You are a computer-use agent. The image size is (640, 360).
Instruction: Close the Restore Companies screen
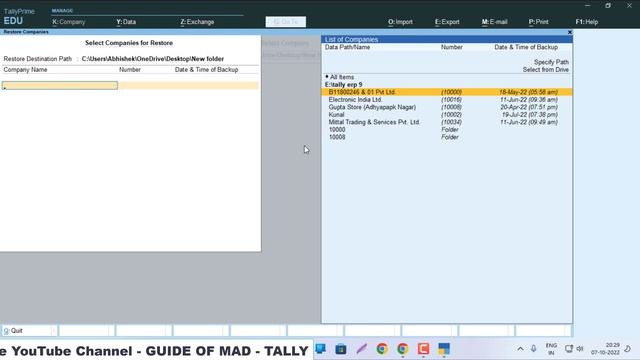click(x=569, y=32)
